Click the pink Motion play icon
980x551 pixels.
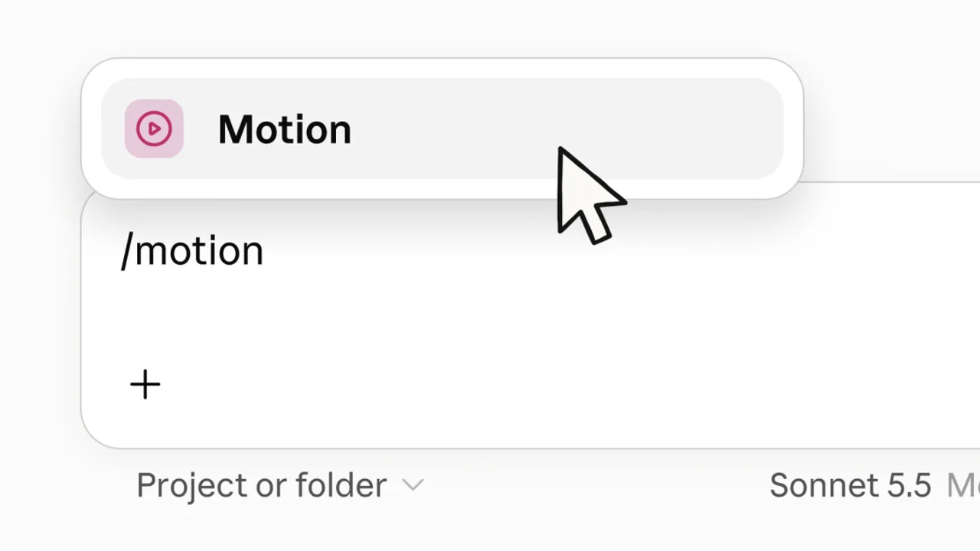pyautogui.click(x=154, y=129)
